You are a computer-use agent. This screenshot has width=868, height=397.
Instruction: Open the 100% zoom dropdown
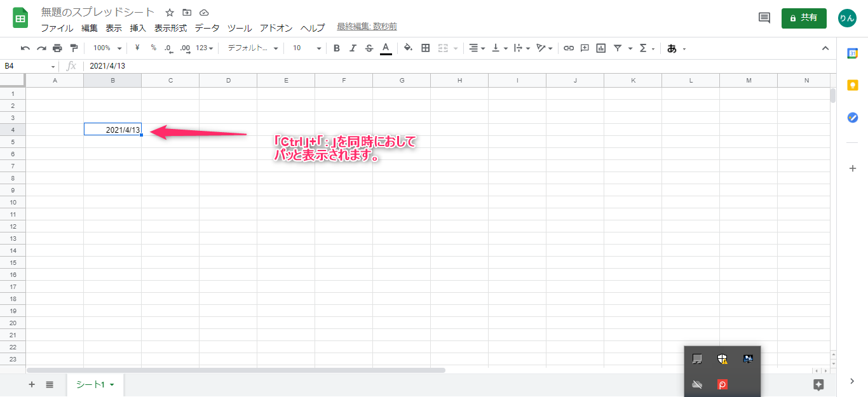107,48
